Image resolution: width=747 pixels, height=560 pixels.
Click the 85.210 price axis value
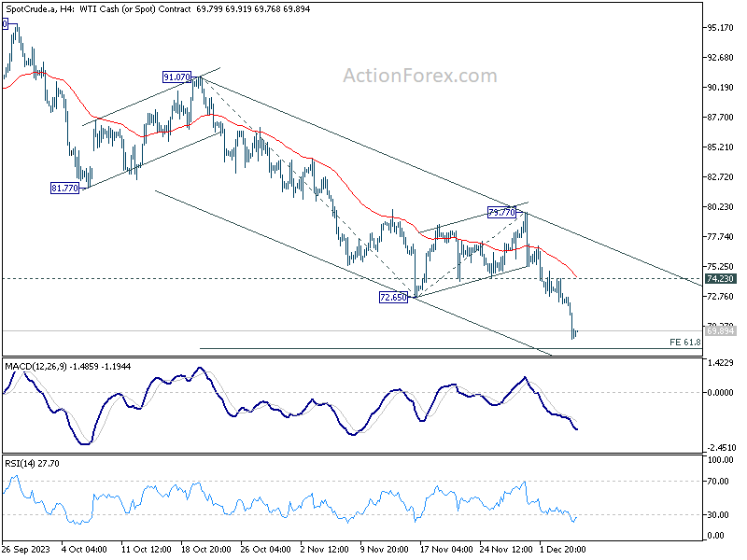720,147
